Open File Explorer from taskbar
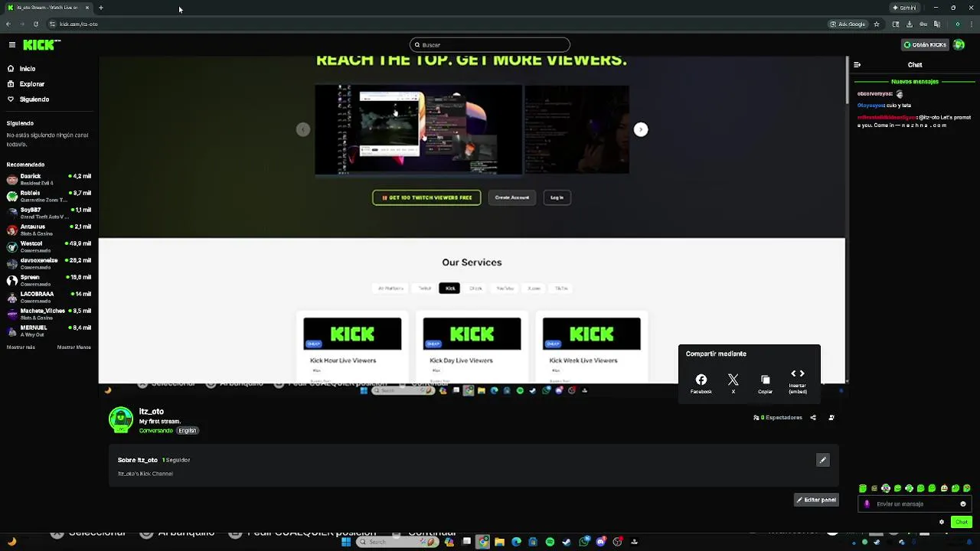Viewport: 980px width, 551px height. 499,542
